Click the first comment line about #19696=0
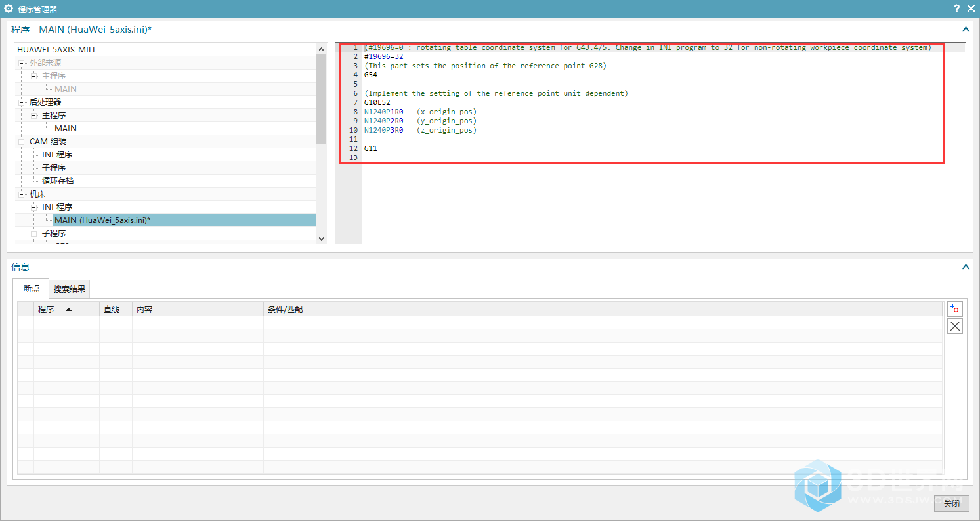Screen dimensions: 980x521 pos(648,47)
